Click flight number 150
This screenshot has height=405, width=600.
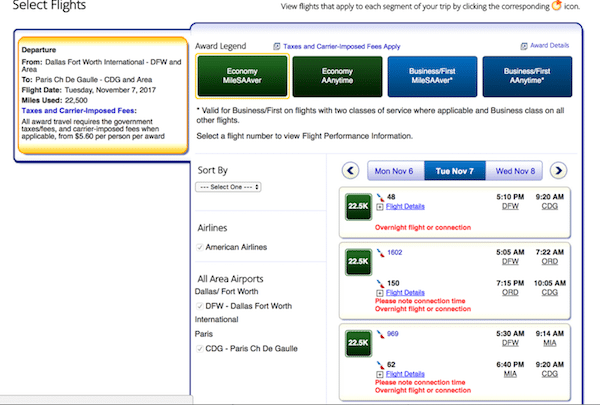(393, 283)
